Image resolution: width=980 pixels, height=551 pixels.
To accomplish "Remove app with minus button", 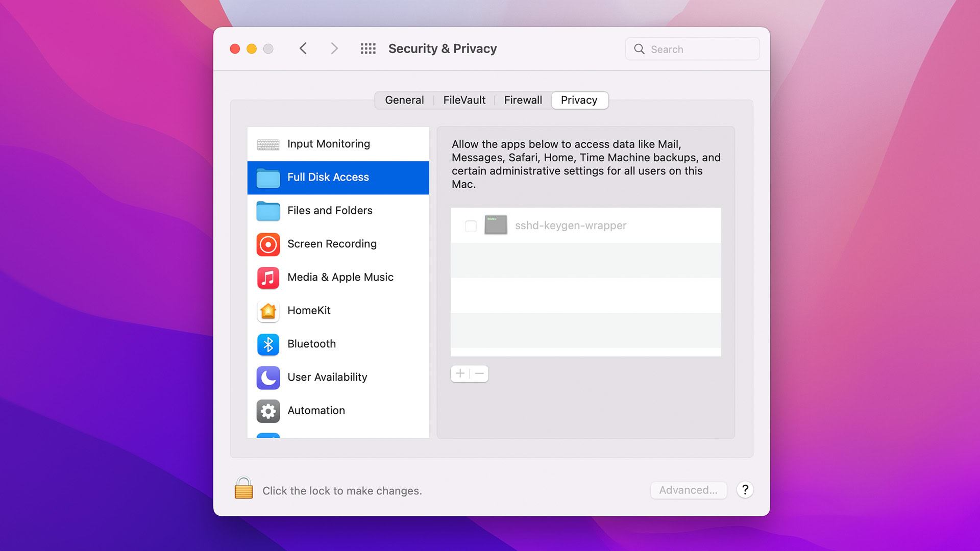I will 479,373.
